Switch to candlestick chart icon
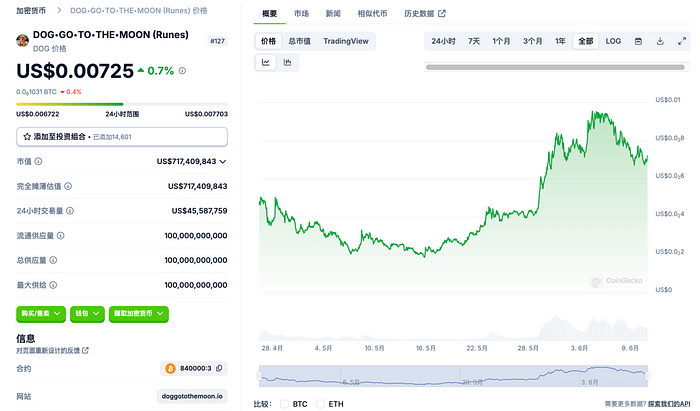This screenshot has width=700, height=411. click(288, 62)
